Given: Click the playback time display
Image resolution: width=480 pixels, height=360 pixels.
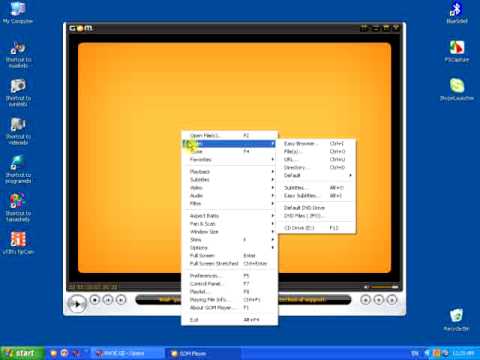Looking at the screenshot, I should [x=93, y=287].
